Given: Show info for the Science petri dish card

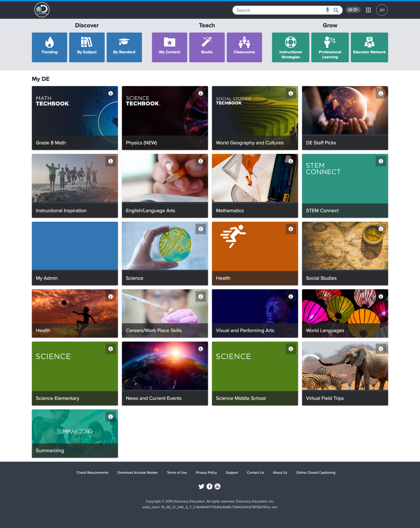Looking at the screenshot, I should pyautogui.click(x=201, y=229).
